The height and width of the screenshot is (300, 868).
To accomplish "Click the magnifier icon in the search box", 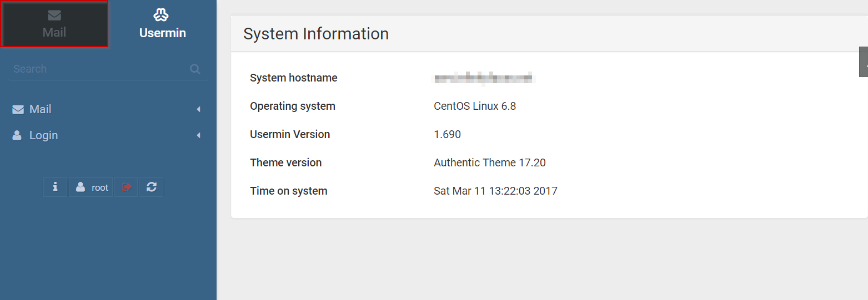I will click(195, 69).
